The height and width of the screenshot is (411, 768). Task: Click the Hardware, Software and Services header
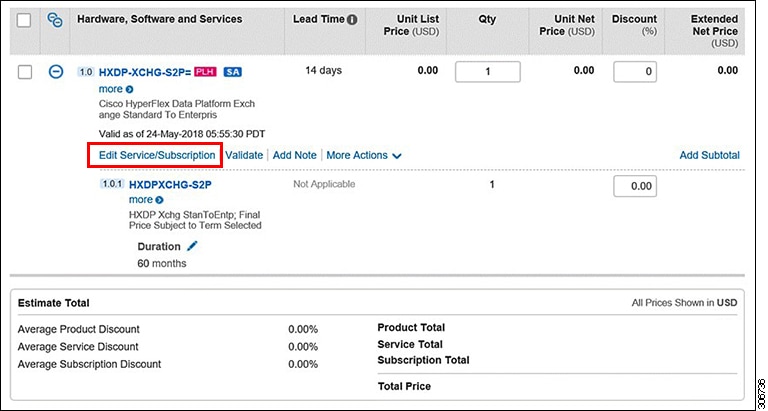160,19
